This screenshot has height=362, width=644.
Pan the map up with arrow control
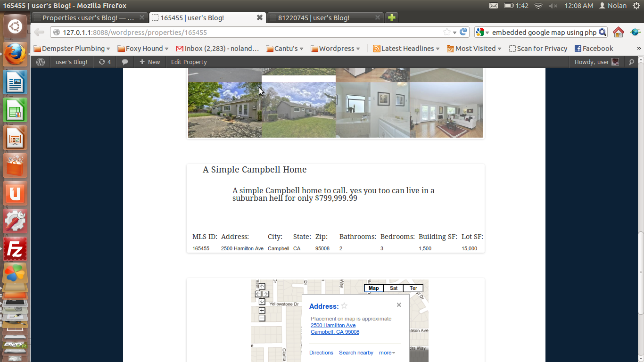[x=262, y=287]
